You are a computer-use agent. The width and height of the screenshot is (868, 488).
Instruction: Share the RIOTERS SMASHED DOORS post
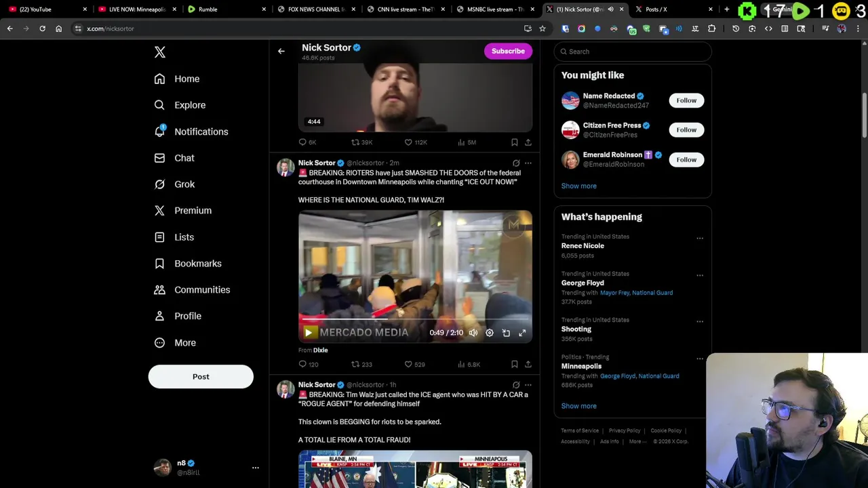click(528, 365)
